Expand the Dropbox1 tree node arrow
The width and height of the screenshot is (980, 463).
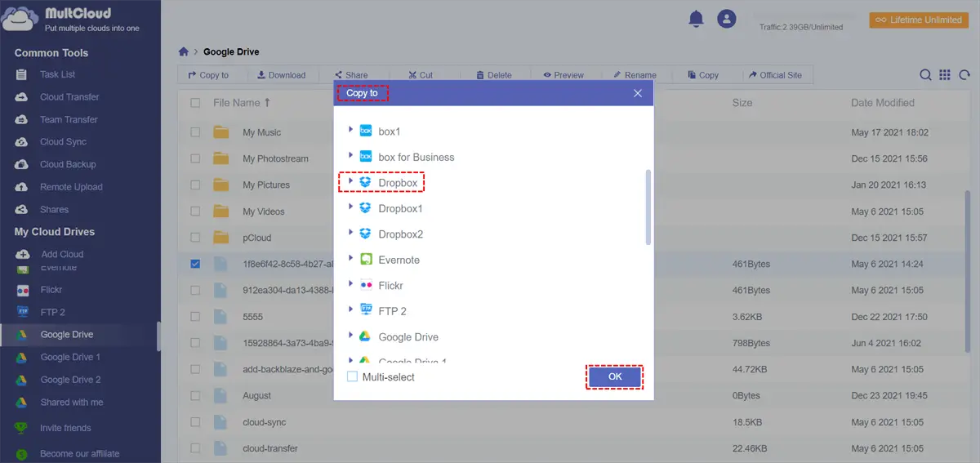click(x=351, y=207)
